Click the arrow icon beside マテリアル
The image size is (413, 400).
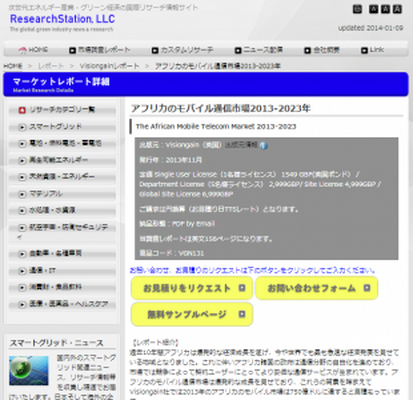click(22, 194)
